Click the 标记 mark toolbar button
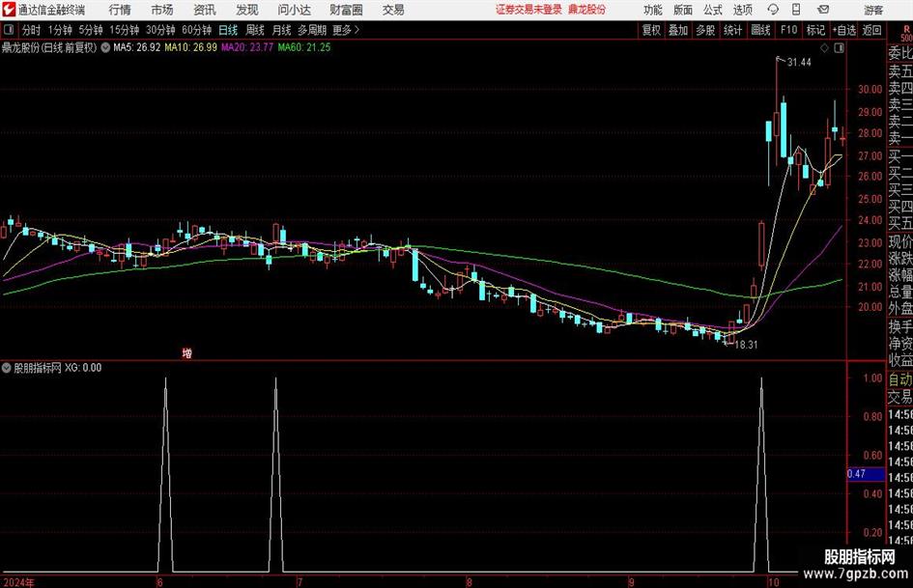The height and width of the screenshot is (588, 913). pyautogui.click(x=815, y=30)
